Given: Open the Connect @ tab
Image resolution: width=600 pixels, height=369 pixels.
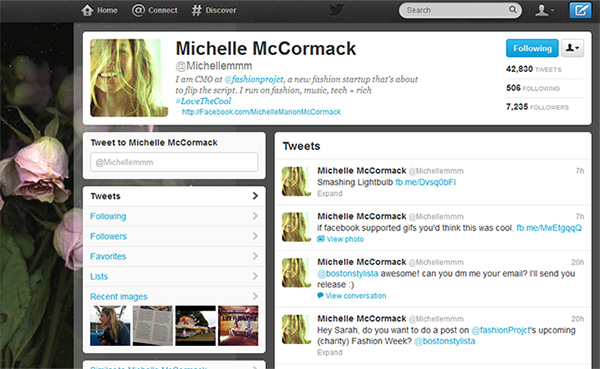Looking at the screenshot, I should click(x=155, y=10).
